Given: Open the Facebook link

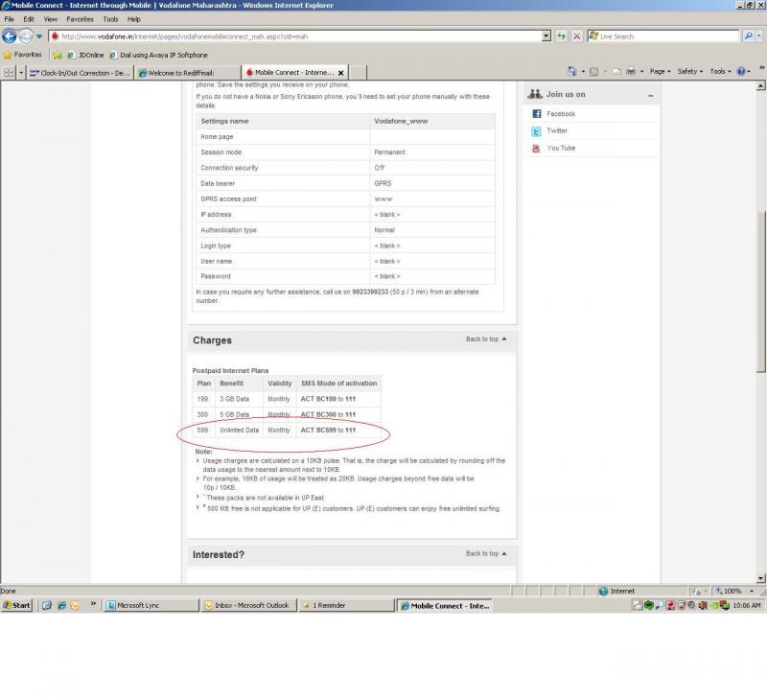Looking at the screenshot, I should (561, 114).
